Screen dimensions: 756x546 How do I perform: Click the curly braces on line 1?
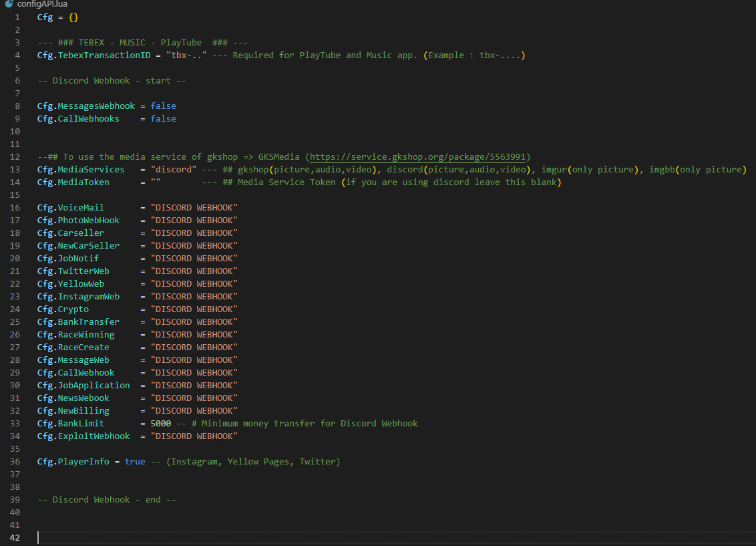point(73,17)
